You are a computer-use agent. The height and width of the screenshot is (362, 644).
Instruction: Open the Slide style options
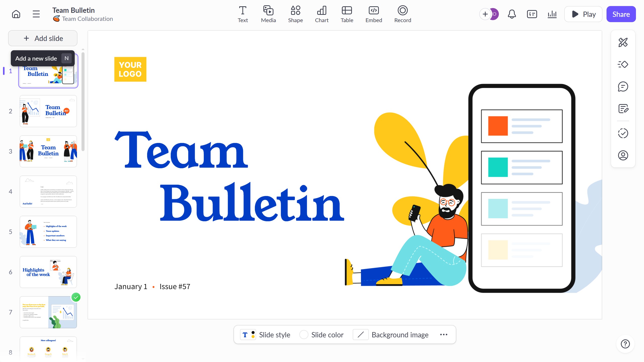click(265, 335)
